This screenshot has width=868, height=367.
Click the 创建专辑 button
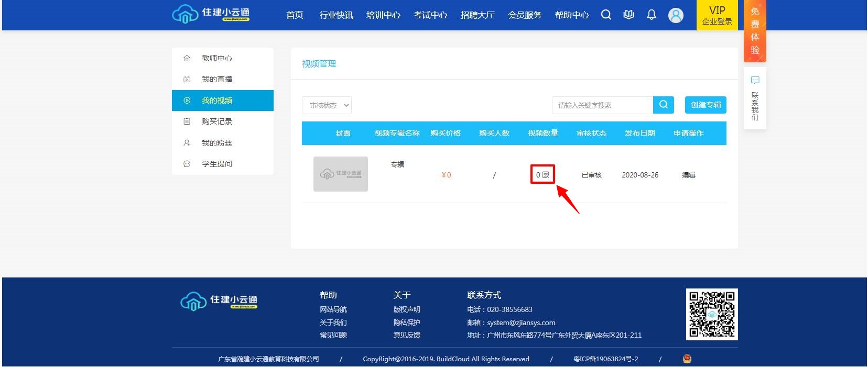tap(706, 105)
